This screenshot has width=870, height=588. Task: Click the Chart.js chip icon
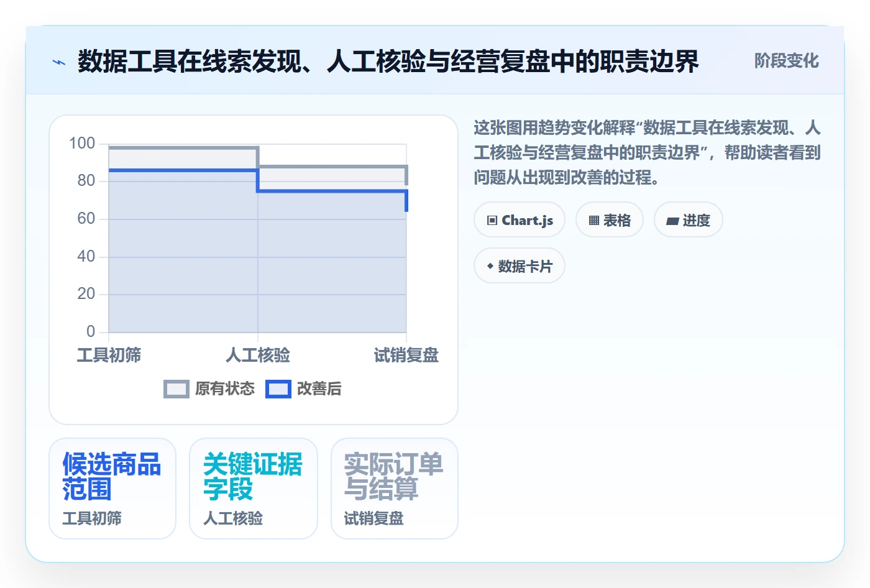492,221
